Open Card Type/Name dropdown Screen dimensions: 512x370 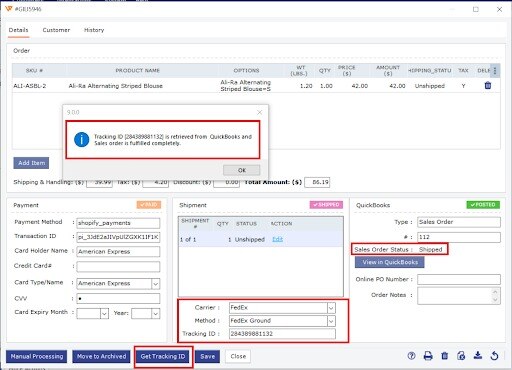tap(156, 284)
